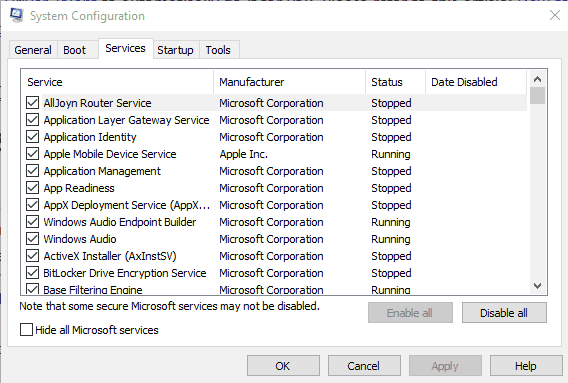The image size is (568, 383).
Task: Sort by the Status column header
Action: coord(396,82)
